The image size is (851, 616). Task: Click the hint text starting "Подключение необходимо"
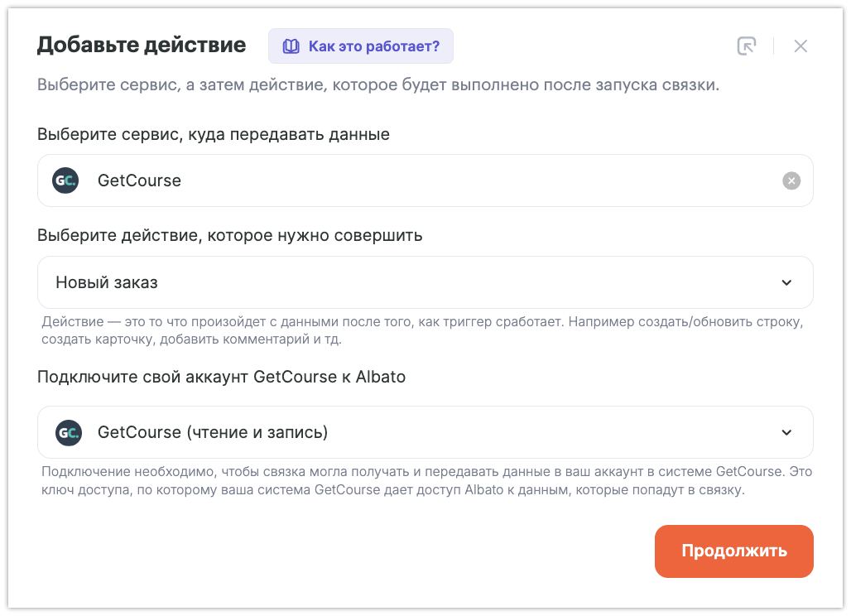pyautogui.click(x=426, y=481)
